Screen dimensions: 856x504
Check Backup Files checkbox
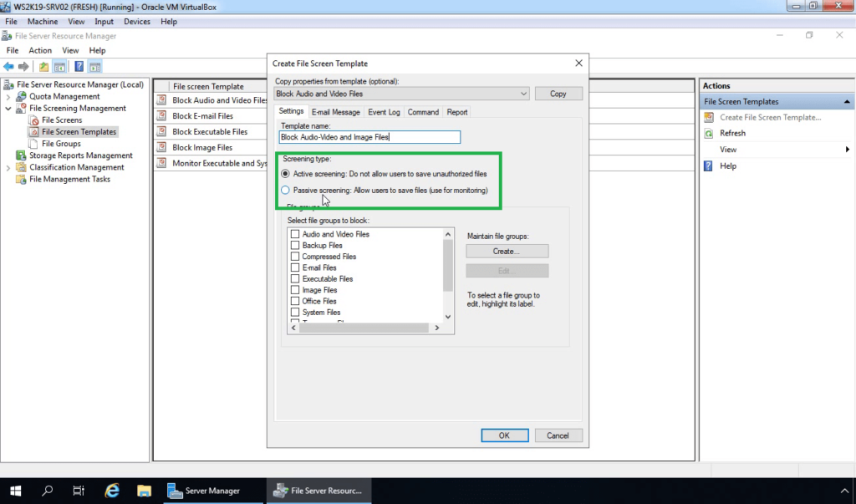pyautogui.click(x=295, y=245)
